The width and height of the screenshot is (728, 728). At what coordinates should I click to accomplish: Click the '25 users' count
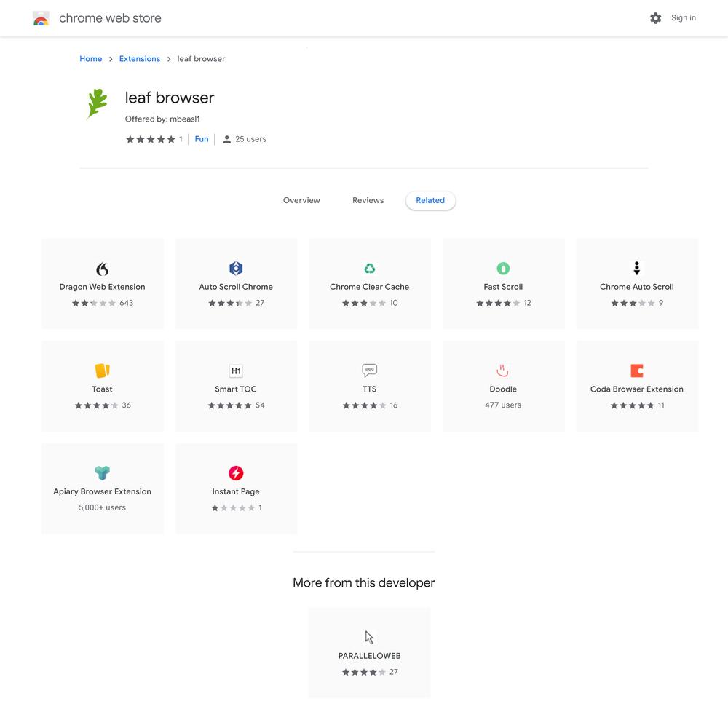point(250,139)
